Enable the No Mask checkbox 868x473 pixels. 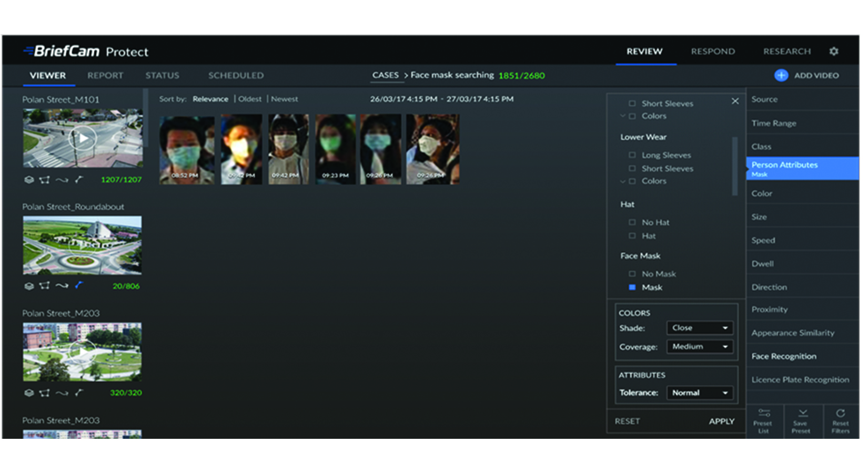(x=632, y=274)
